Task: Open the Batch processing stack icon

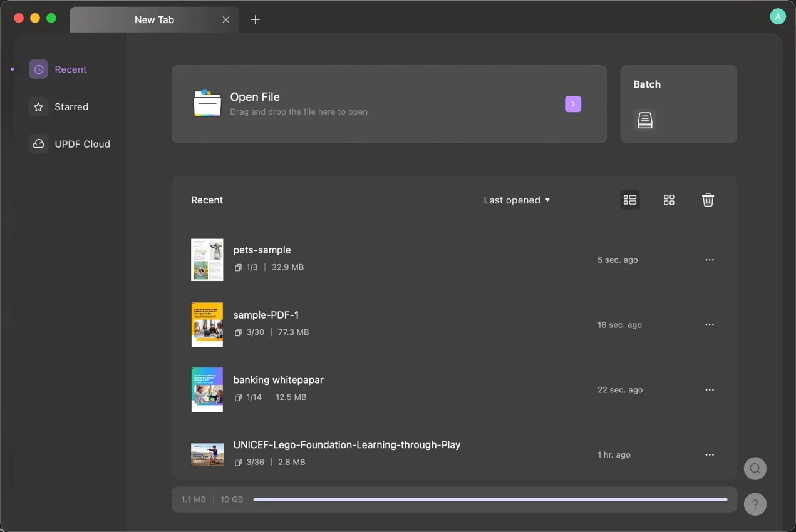Action: coord(645,120)
